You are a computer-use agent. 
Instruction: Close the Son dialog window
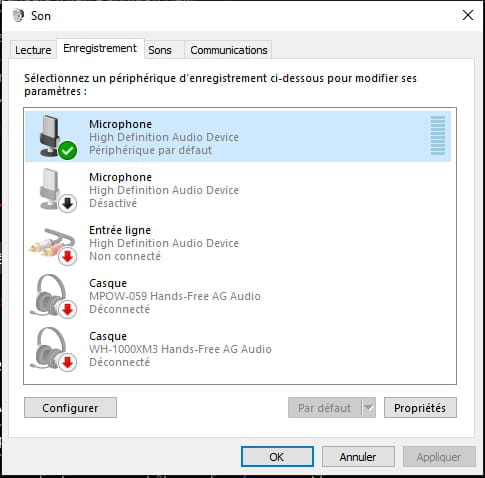(x=468, y=15)
